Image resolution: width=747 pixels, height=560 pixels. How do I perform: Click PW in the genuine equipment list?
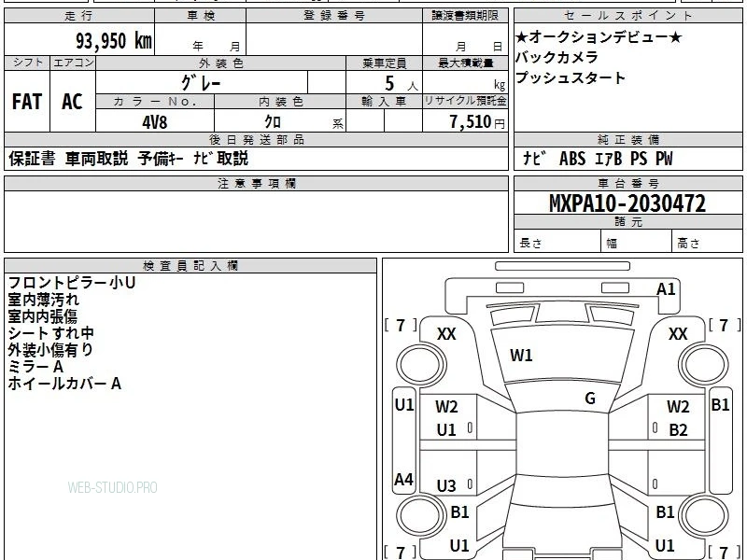664,159
